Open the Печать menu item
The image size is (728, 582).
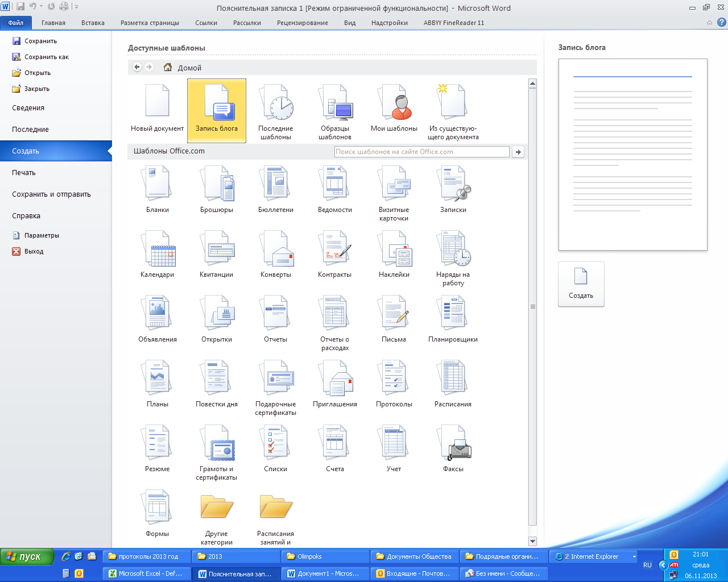click(24, 173)
